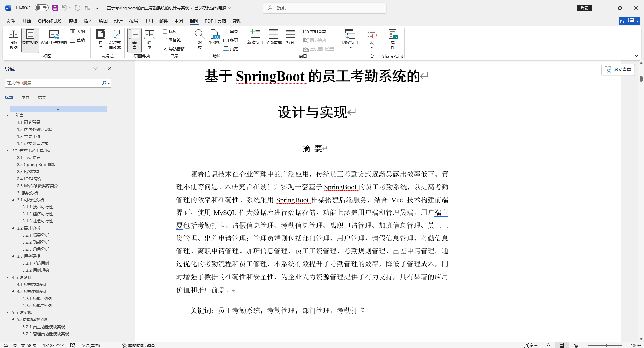Undo the last action
The image size is (644, 348).
tap(65, 8)
